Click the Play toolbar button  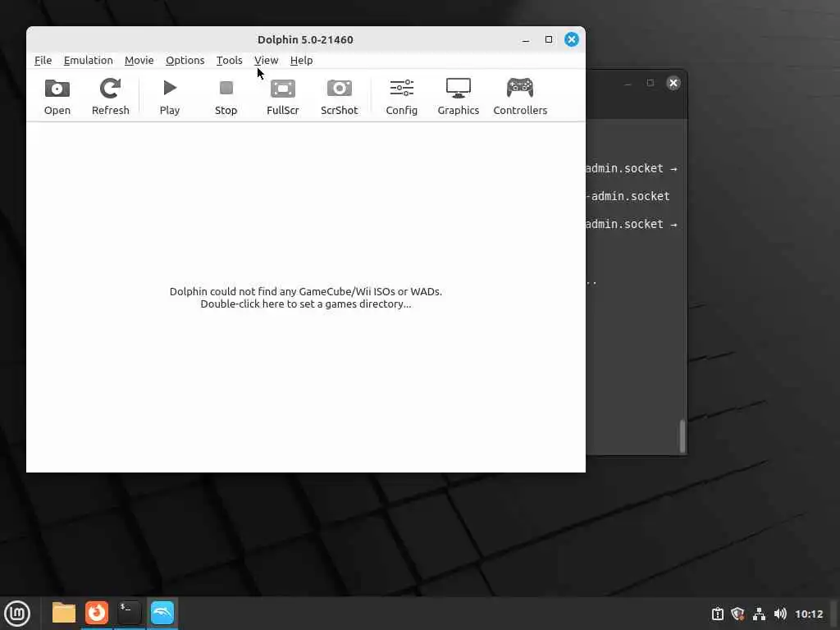pos(170,97)
